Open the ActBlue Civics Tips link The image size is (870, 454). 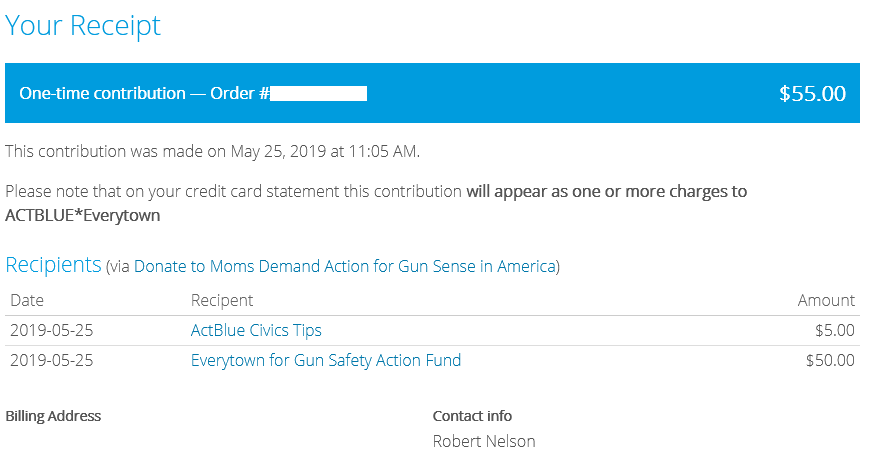[x=256, y=330]
